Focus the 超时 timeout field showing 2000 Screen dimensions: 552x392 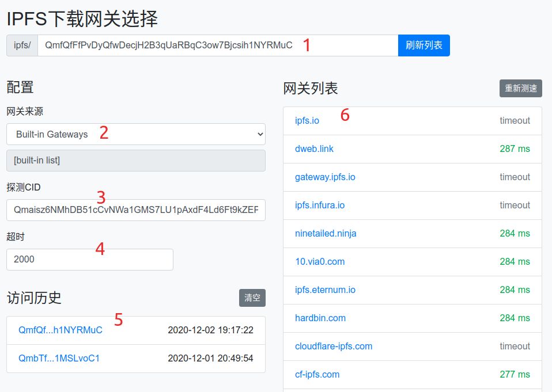coord(90,260)
